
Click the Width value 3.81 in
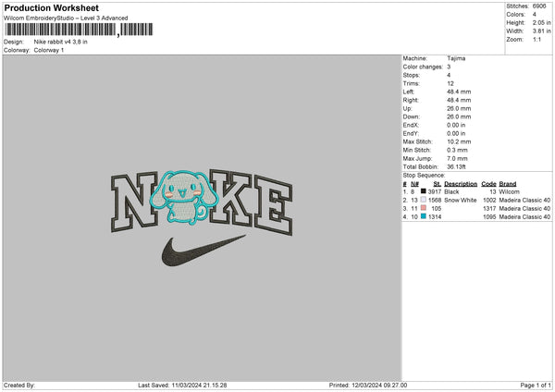pyautogui.click(x=541, y=31)
